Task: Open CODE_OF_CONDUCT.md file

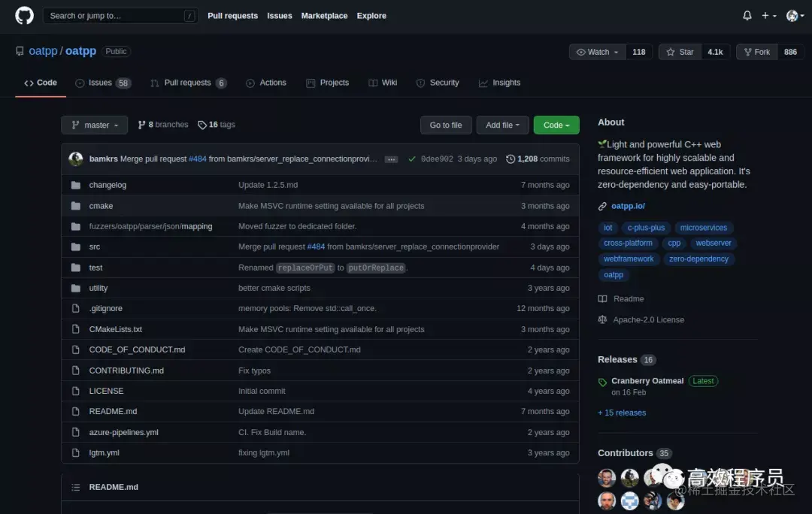Action: [x=138, y=349]
